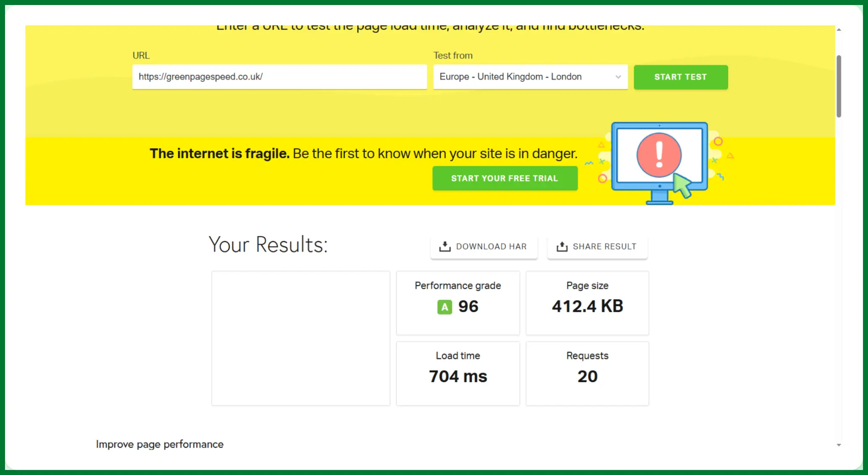Click the Performance grade result card
Viewport: 868px width, 475px height.
click(458, 303)
